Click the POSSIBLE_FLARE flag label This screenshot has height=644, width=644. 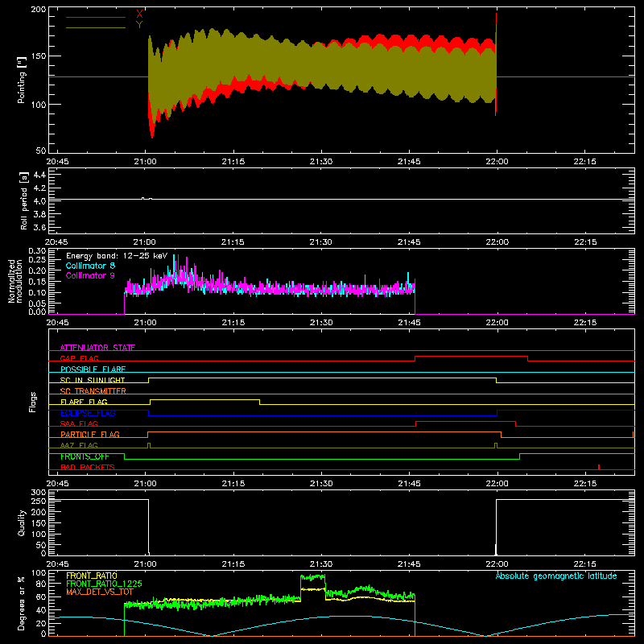tap(93, 369)
